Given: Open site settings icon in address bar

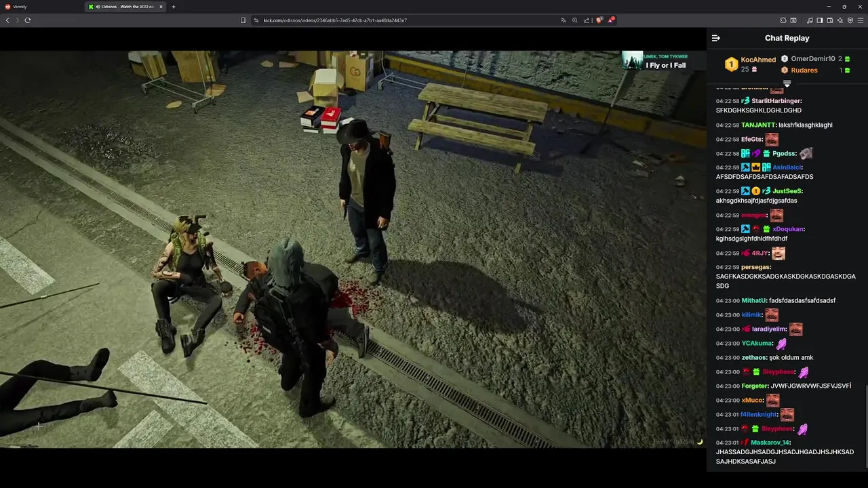Looking at the screenshot, I should (256, 20).
